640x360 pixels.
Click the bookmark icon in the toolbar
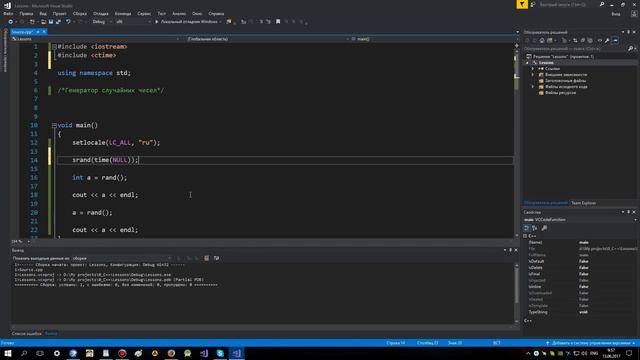tap(278, 22)
